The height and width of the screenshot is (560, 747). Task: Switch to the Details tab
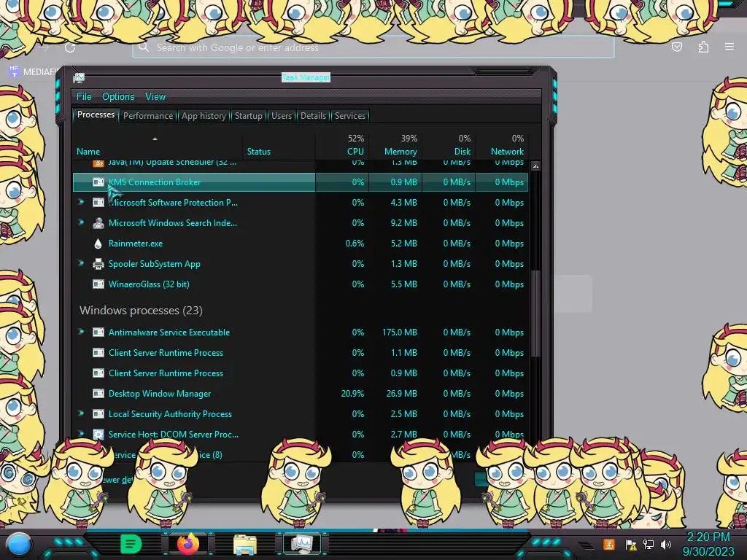pyautogui.click(x=313, y=116)
